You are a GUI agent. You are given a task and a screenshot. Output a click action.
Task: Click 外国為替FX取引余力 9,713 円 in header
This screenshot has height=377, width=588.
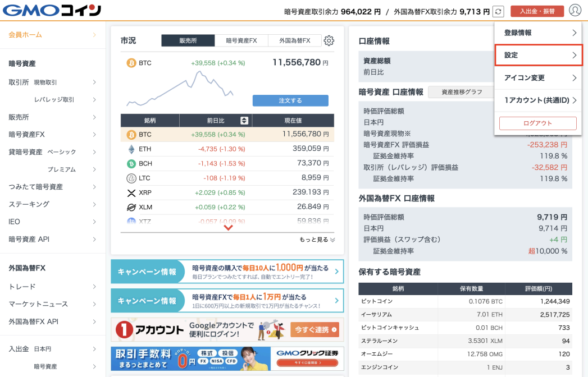[x=442, y=12]
